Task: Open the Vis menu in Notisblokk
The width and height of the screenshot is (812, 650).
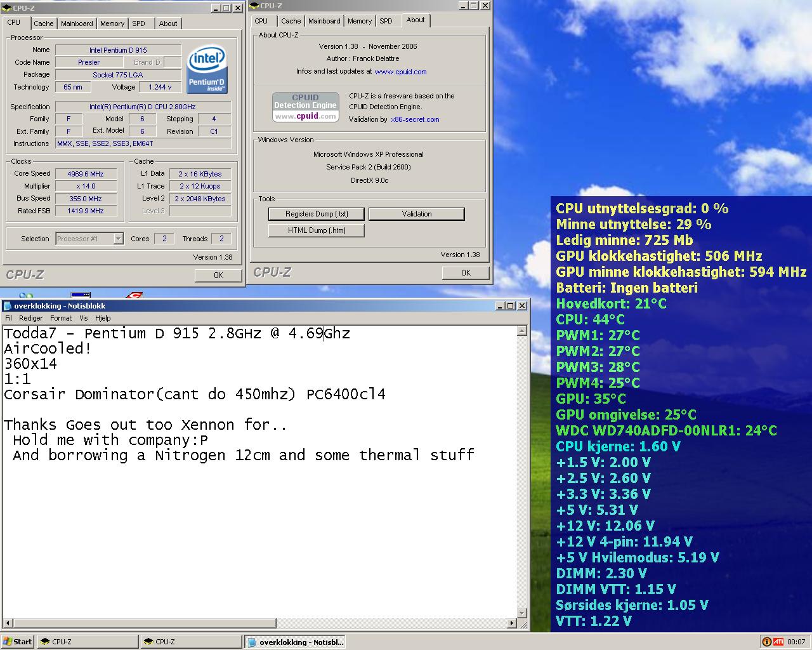Action: (84, 318)
